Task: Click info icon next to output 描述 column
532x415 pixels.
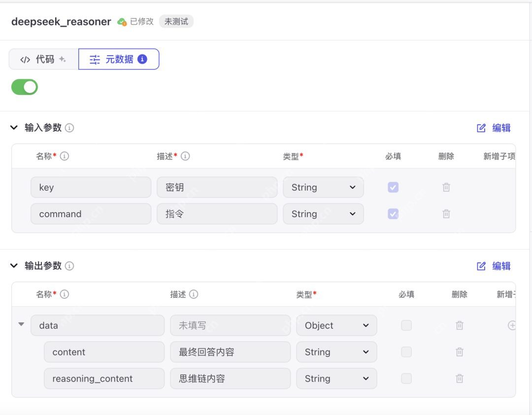Action: click(x=194, y=294)
